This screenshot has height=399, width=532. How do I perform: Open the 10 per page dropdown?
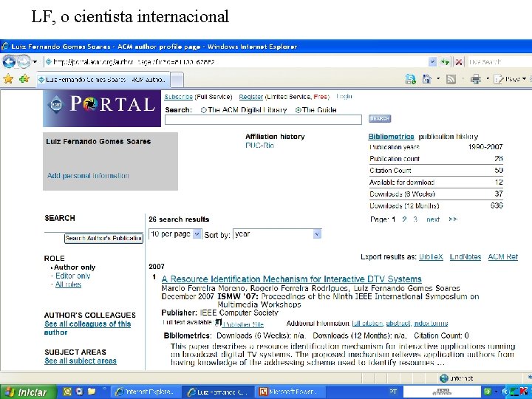(175, 234)
